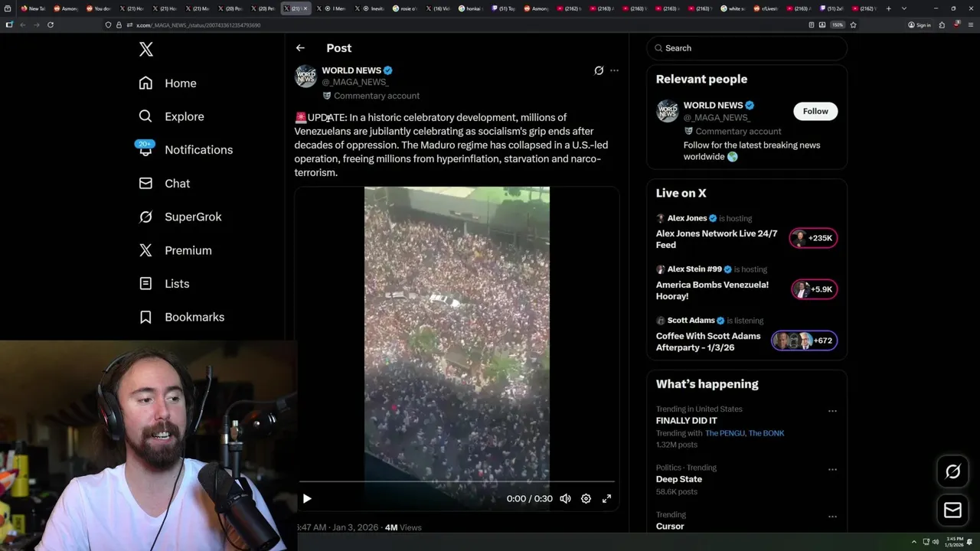Open the floating messages envelope button
Viewport: 980px width, 551px height.
(x=952, y=510)
